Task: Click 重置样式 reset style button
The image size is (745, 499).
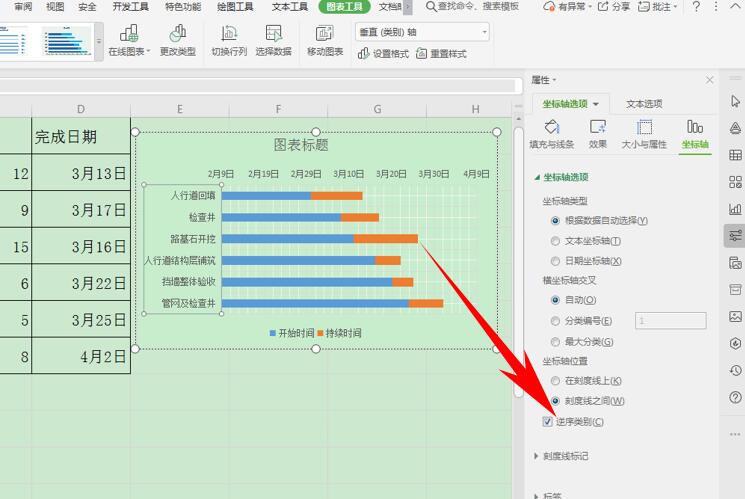Action: (441, 54)
